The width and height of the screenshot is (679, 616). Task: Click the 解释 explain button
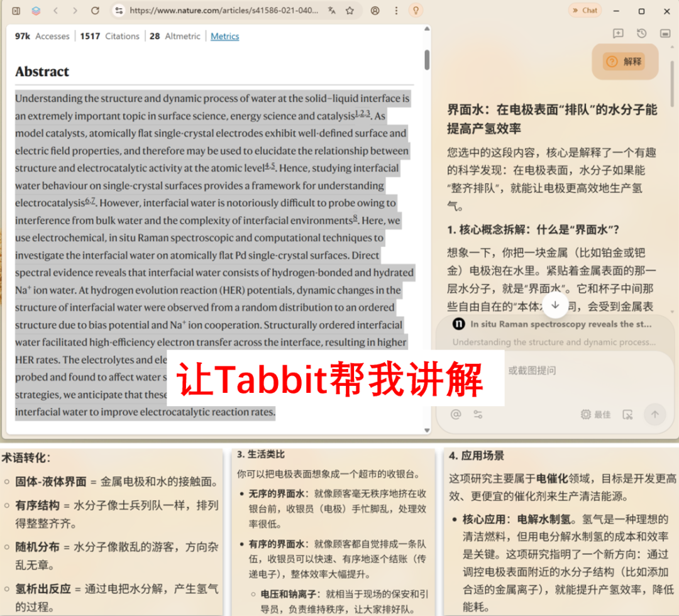(624, 62)
